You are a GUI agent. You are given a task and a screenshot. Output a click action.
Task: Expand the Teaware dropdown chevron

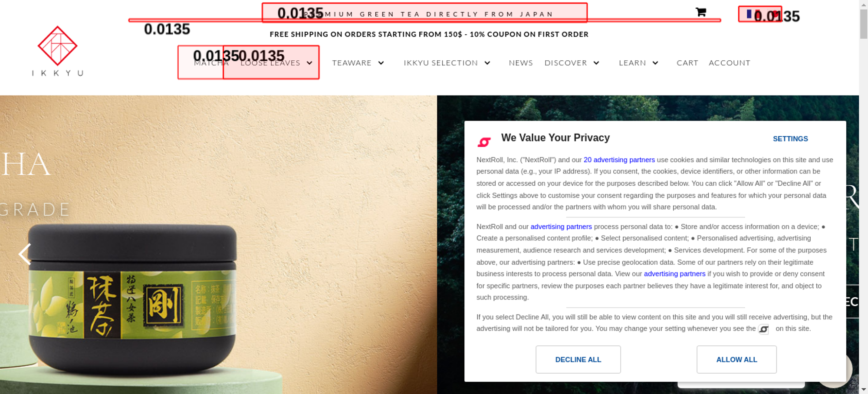[381, 63]
